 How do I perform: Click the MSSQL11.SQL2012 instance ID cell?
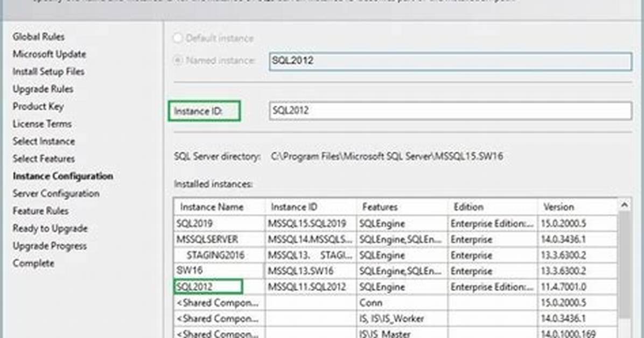(x=311, y=287)
